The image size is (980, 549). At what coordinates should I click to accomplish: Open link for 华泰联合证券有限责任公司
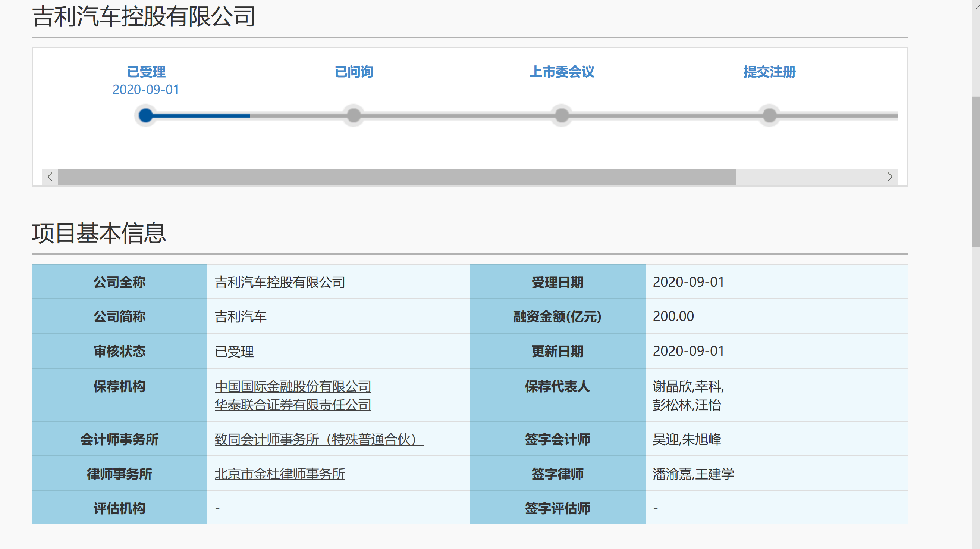[x=293, y=405]
